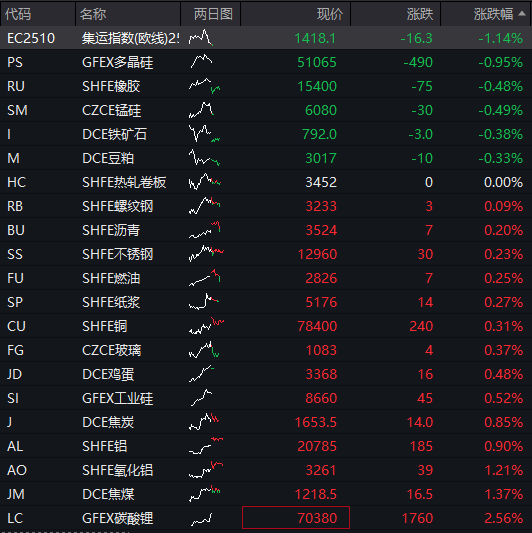Open the 豆粕 sparkline chart
This screenshot has height=533, width=532.
205,158
